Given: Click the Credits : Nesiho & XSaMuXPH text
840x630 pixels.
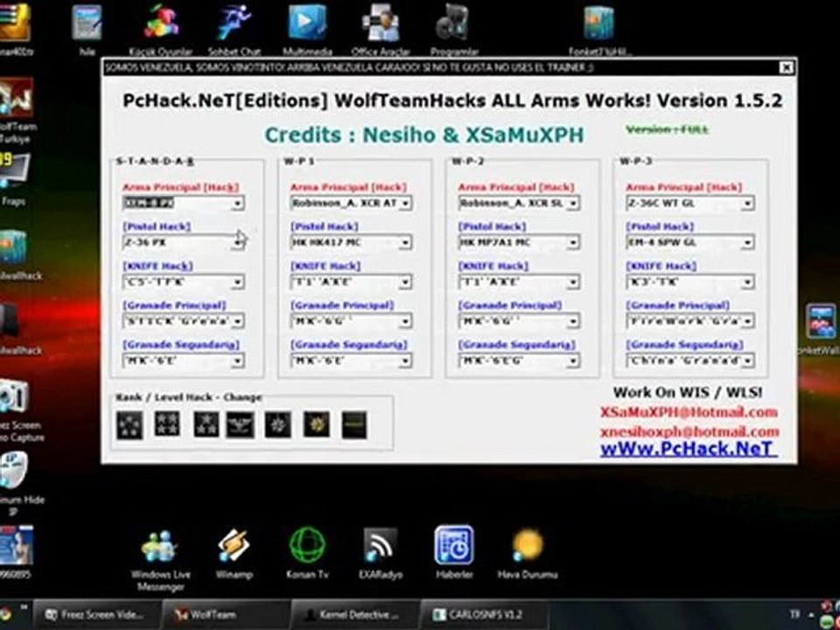Looking at the screenshot, I should pyautogui.click(x=424, y=135).
